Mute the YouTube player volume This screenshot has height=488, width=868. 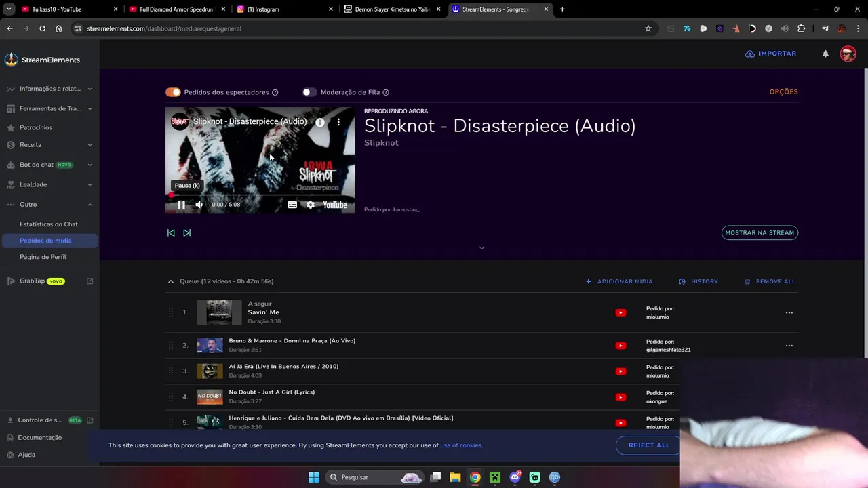click(199, 205)
